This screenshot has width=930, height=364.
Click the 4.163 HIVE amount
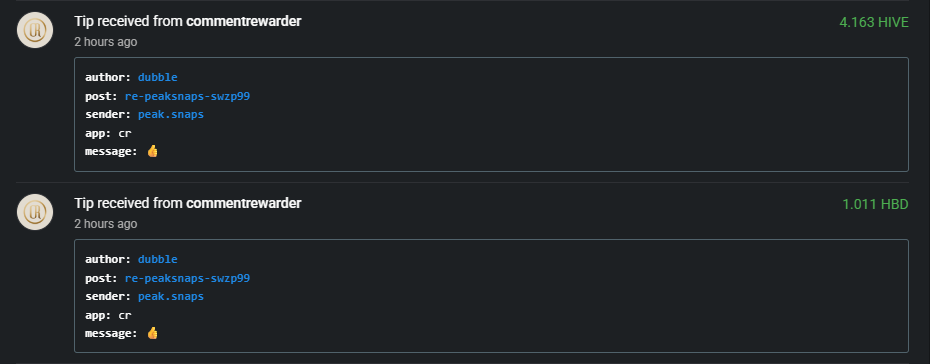(874, 23)
